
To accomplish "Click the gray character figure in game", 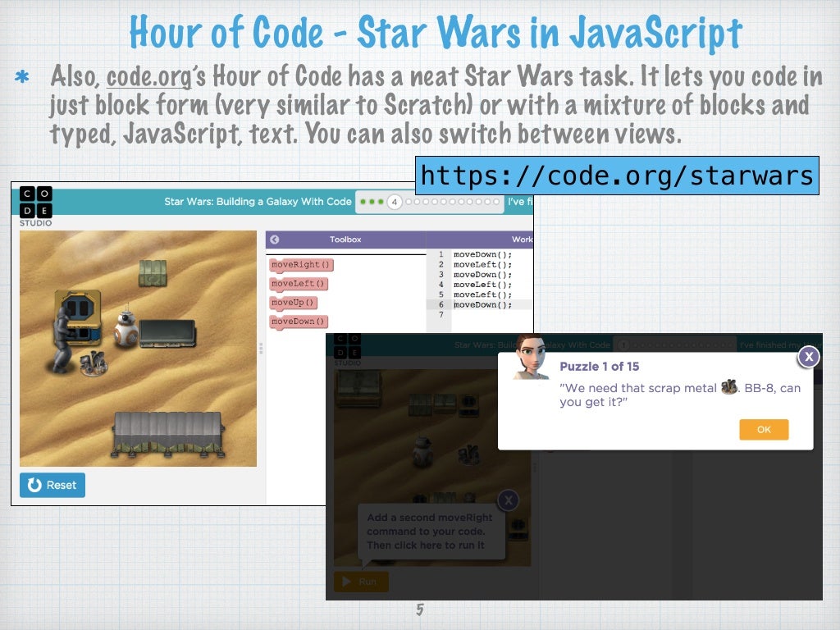I will tap(62, 339).
